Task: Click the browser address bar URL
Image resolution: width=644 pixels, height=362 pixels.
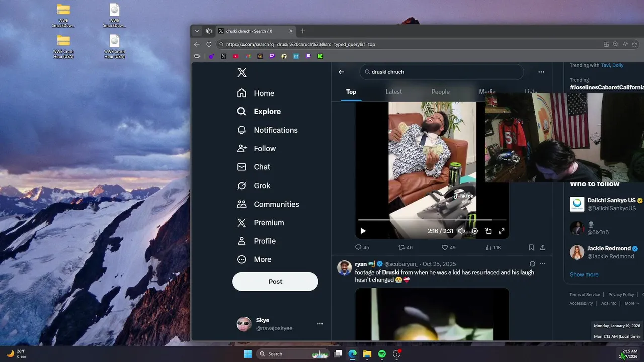Action: (x=300, y=44)
